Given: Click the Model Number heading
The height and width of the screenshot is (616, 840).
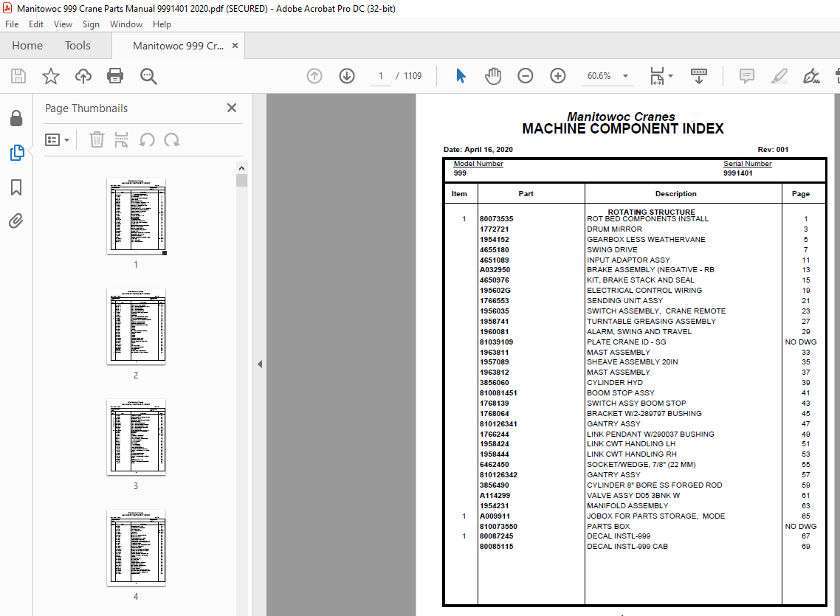Looking at the screenshot, I should pos(478,164).
